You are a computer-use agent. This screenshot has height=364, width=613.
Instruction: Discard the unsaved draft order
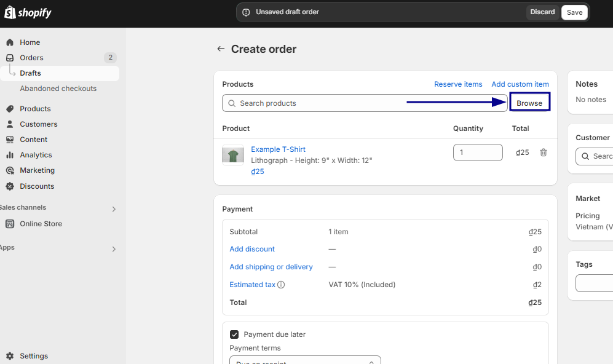point(542,12)
